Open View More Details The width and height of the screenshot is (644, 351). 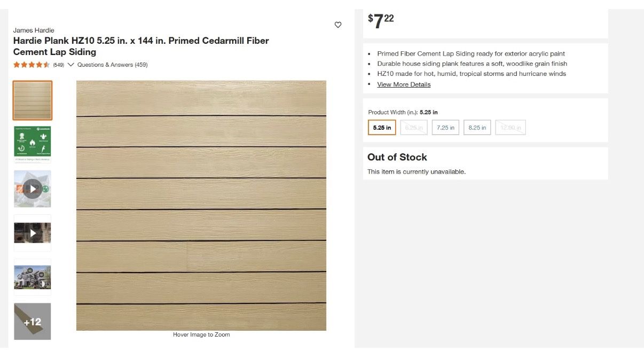[404, 84]
